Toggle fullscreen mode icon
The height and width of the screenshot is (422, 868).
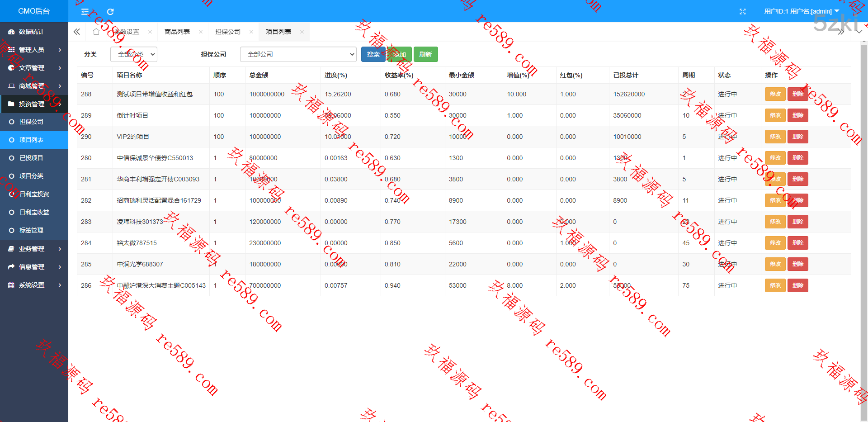click(742, 12)
